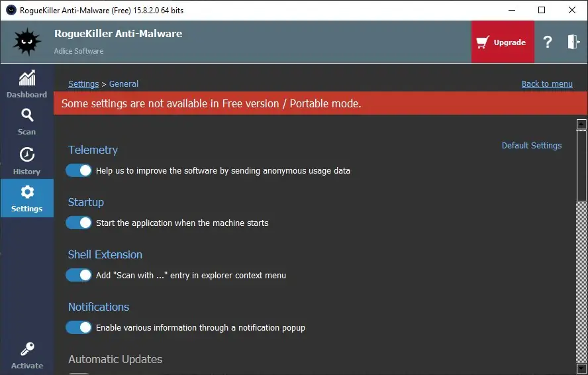Click the vertical scrollbar thumb
Viewport: 588px width, 375px height.
tap(581, 166)
